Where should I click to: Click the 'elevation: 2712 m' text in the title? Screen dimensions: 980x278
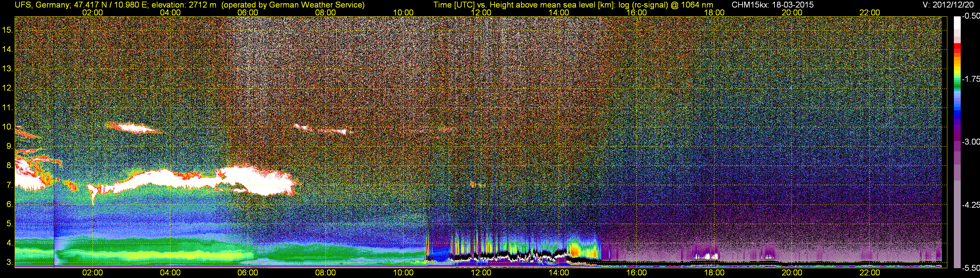tap(184, 5)
